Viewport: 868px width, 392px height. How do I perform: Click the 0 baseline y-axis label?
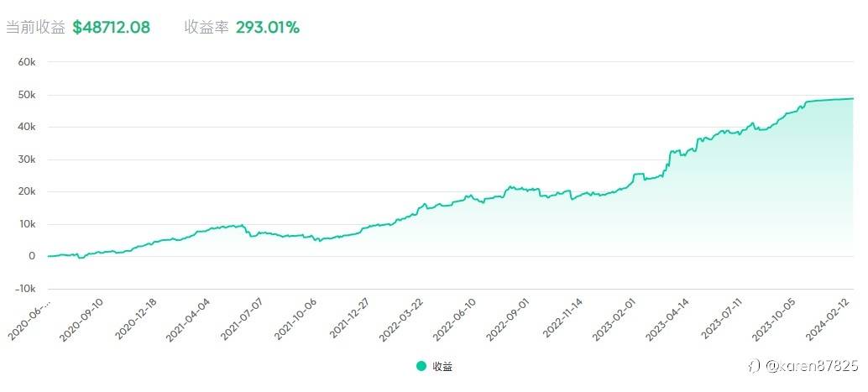pyautogui.click(x=31, y=256)
